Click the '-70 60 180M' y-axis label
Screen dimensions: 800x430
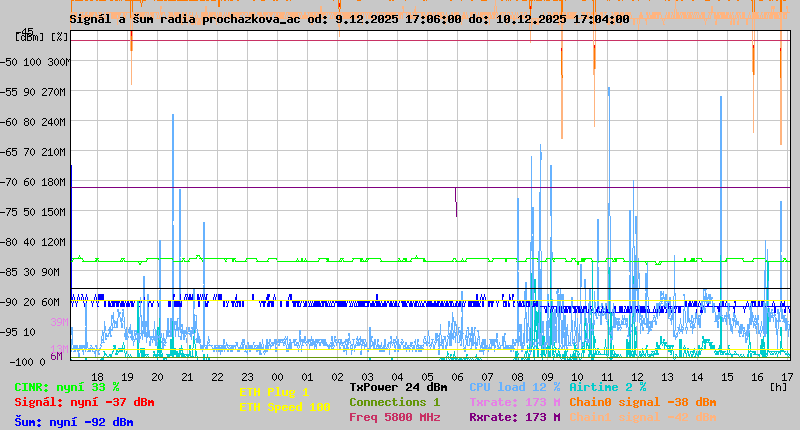pos(33,182)
